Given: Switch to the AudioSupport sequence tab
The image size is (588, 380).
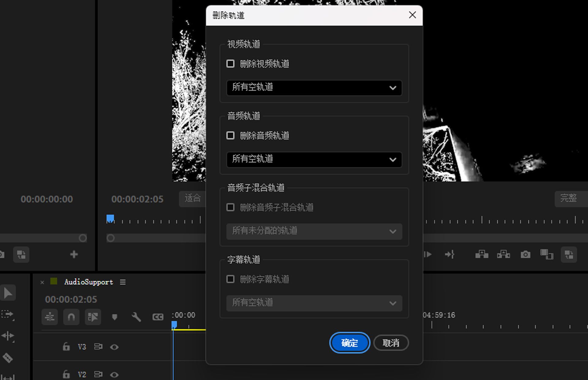Looking at the screenshot, I should [89, 282].
